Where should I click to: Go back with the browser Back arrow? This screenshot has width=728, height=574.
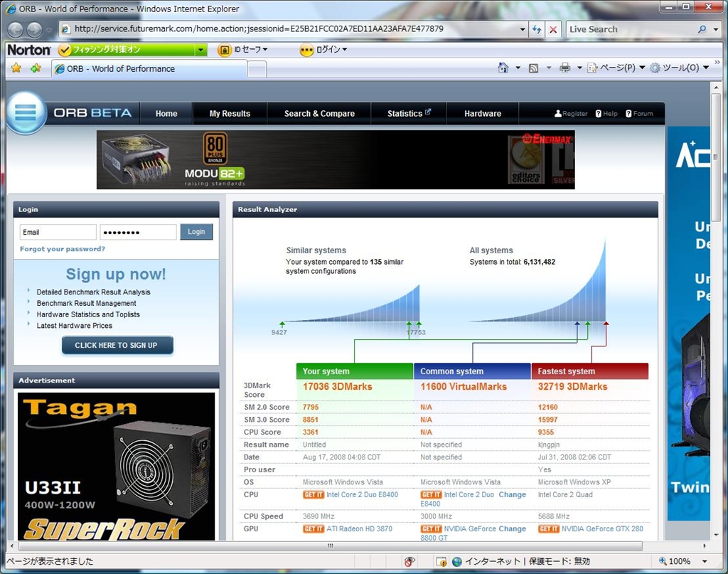(x=16, y=29)
